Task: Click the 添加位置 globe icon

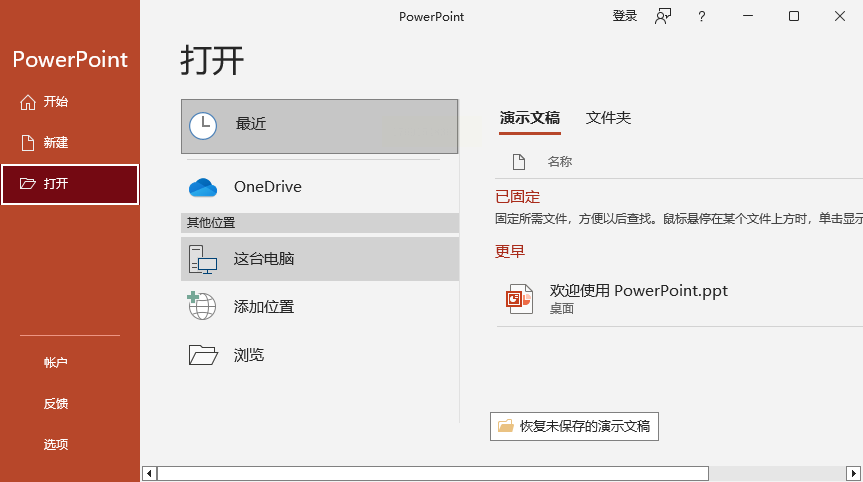Action: 203,306
